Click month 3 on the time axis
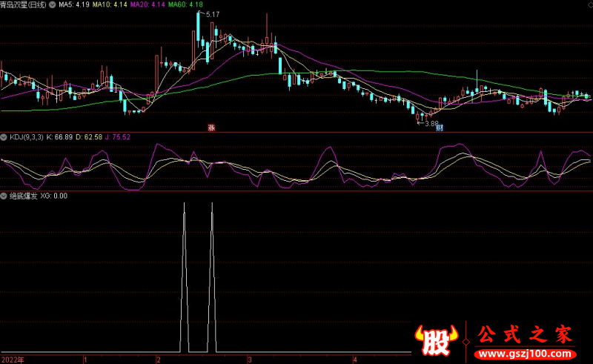593x364 pixels. [250, 359]
